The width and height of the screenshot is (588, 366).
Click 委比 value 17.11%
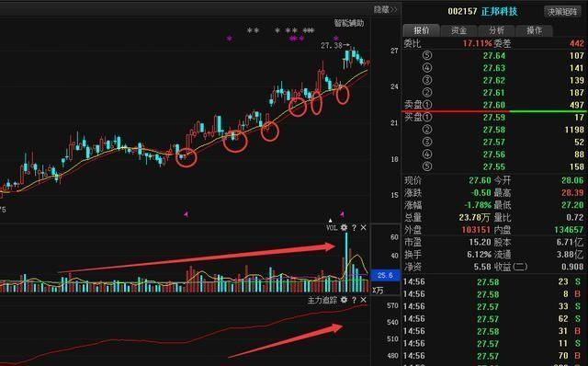477,43
